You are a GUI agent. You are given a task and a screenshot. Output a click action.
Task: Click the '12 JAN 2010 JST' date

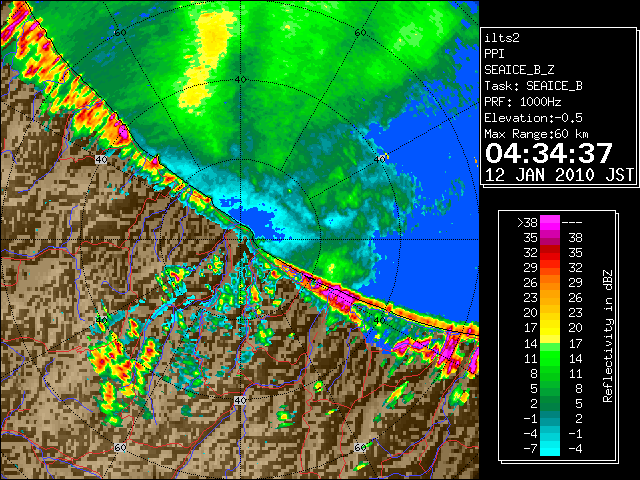[x=559, y=175]
